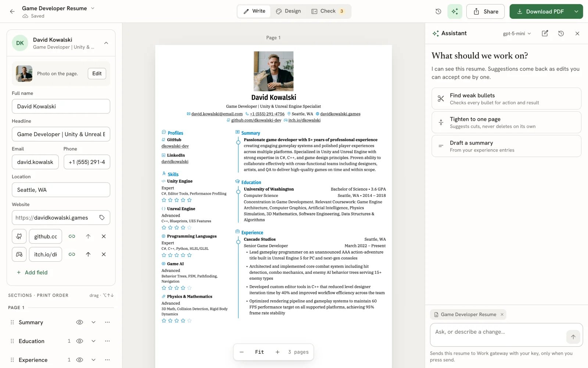The height and width of the screenshot is (368, 588).
Task: Go back using the left arrow
Action: [12, 11]
